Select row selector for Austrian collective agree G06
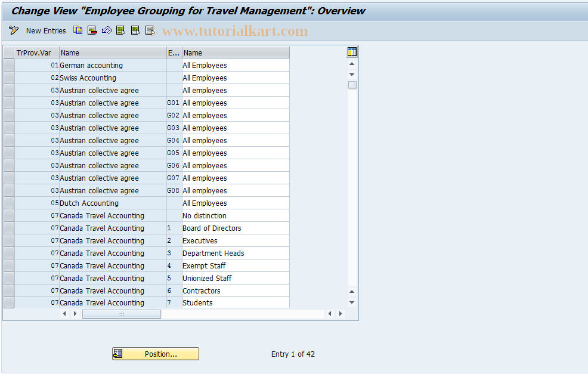 point(9,165)
